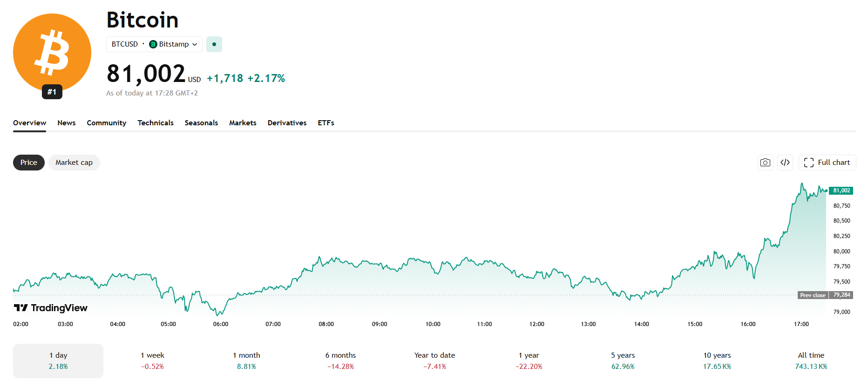Select the 1 year range
Viewport: 868px width, 388px height.
(529, 361)
